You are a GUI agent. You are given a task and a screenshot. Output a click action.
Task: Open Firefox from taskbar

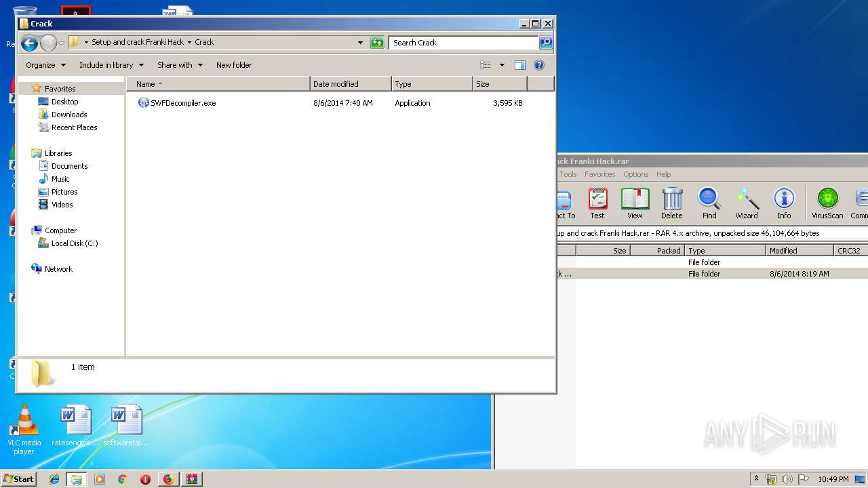168,479
